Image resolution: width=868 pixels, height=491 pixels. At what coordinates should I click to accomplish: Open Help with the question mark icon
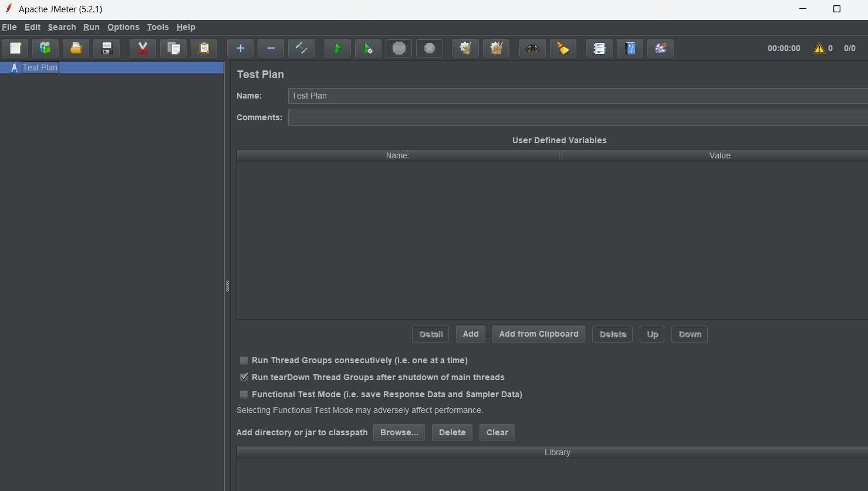[x=630, y=48]
